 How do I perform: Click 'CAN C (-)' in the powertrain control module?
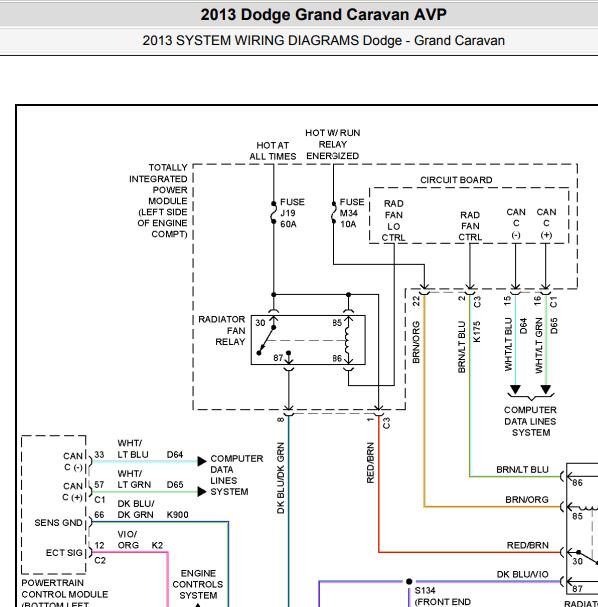point(73,461)
